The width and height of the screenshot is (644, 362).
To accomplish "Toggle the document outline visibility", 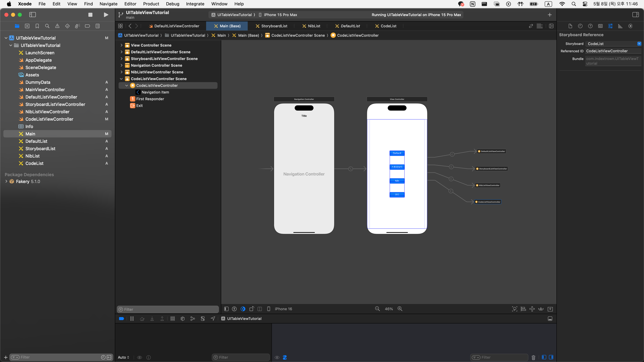I will click(x=226, y=309).
